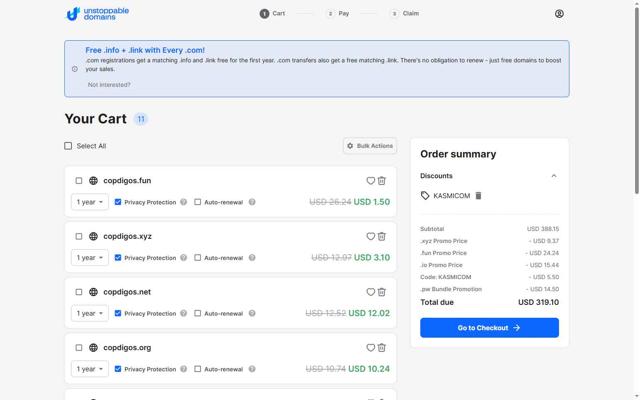Image resolution: width=640 pixels, height=400 pixels.
Task: Select the copdigos.net item checkbox
Action: click(x=79, y=292)
